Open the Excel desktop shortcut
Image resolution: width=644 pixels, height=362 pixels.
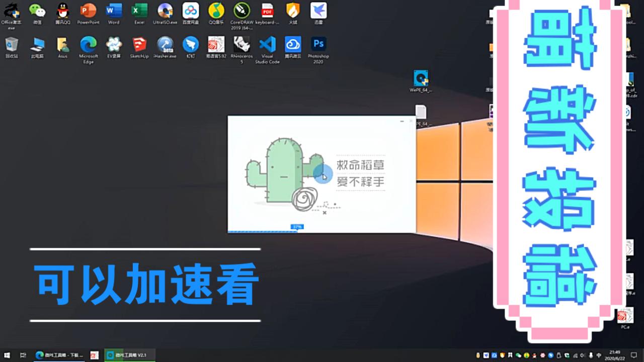point(139,14)
